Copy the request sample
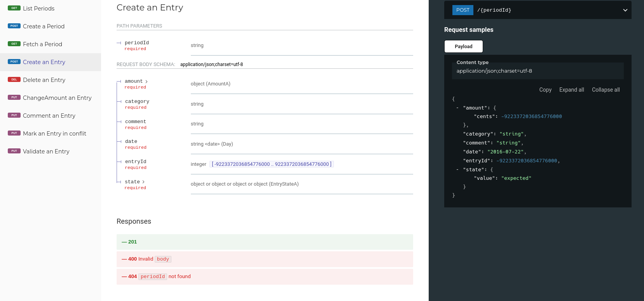644x301 pixels. [545, 90]
